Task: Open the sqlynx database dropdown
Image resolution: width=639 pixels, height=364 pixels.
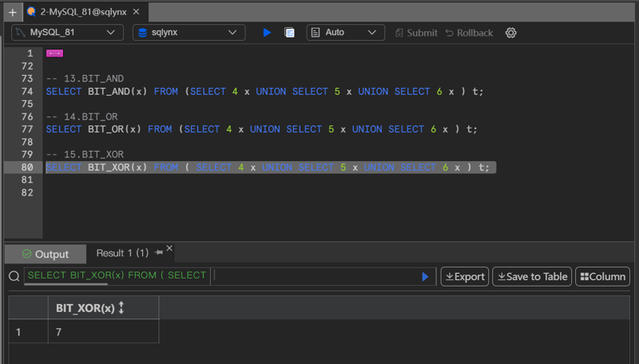Action: (189, 33)
